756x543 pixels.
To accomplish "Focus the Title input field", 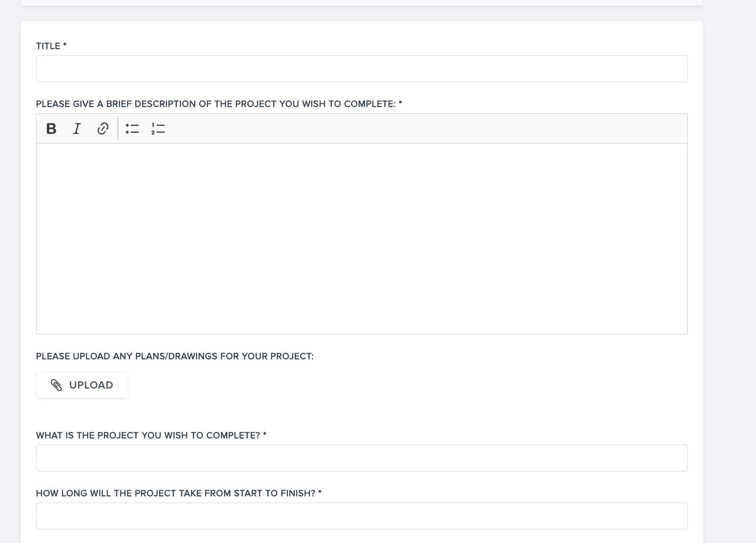I will coord(361,69).
